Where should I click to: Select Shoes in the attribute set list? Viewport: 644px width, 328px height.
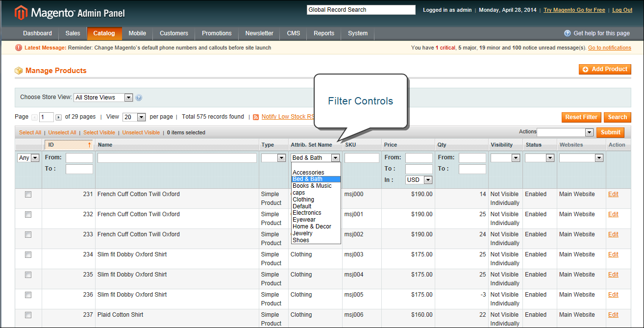point(316,240)
